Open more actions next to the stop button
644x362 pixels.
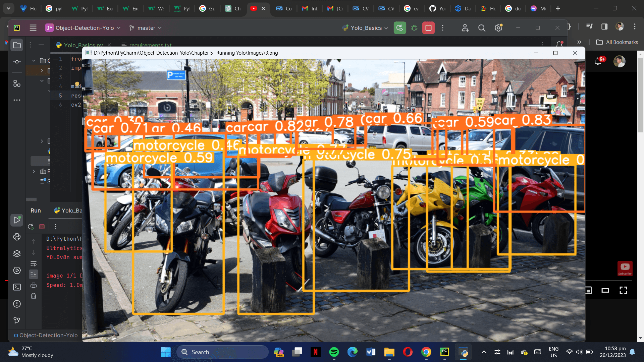coord(443,28)
